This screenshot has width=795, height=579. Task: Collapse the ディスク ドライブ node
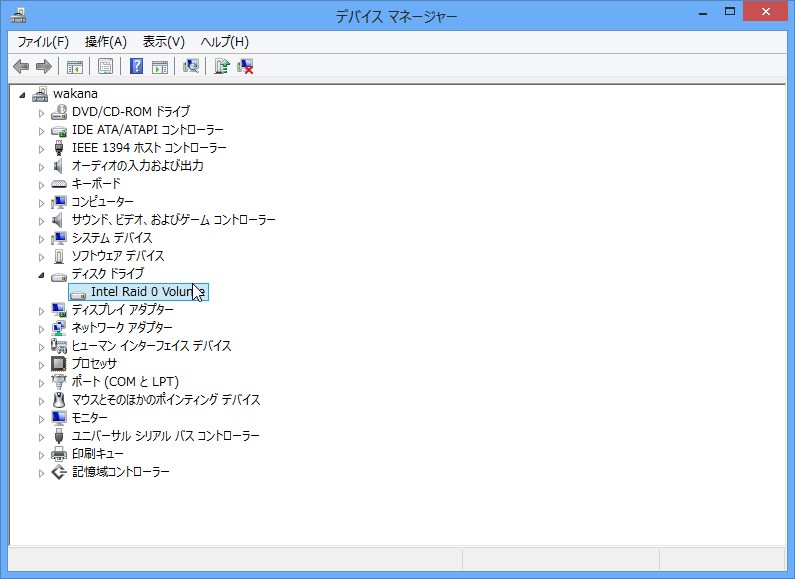pyautogui.click(x=41, y=274)
